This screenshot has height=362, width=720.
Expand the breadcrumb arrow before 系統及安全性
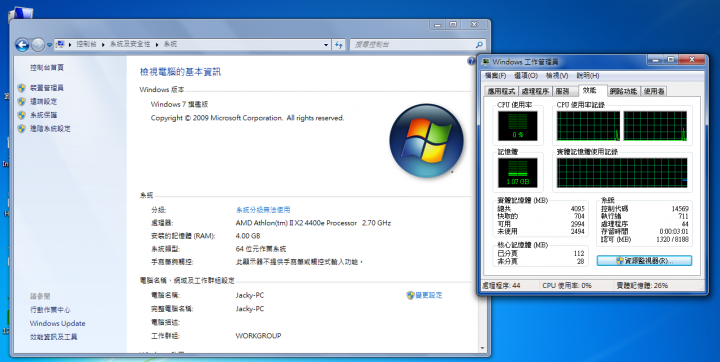pyautogui.click(x=103, y=45)
